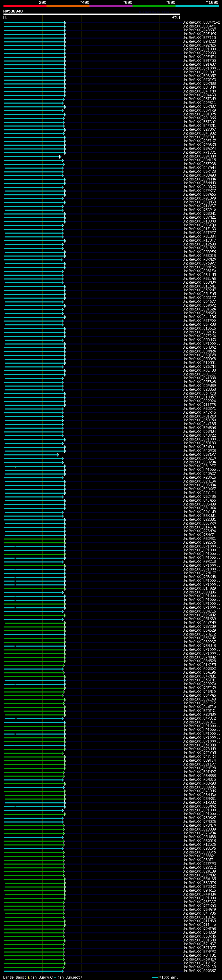Select label UniRef100_B6KUW1

tap(199, 516)
